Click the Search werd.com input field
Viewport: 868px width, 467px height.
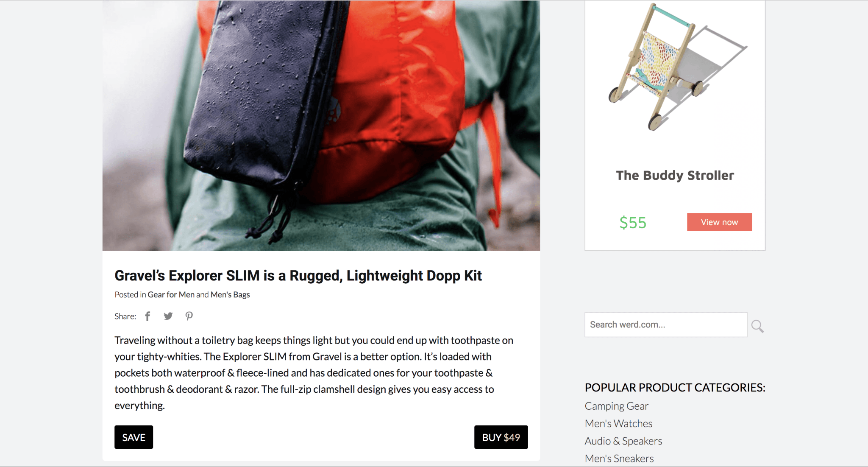(666, 324)
